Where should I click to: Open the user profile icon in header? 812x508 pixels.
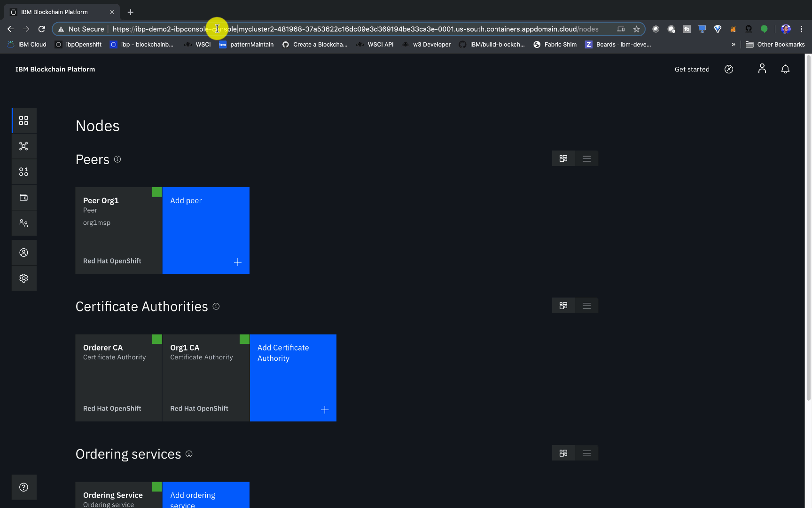tap(762, 69)
